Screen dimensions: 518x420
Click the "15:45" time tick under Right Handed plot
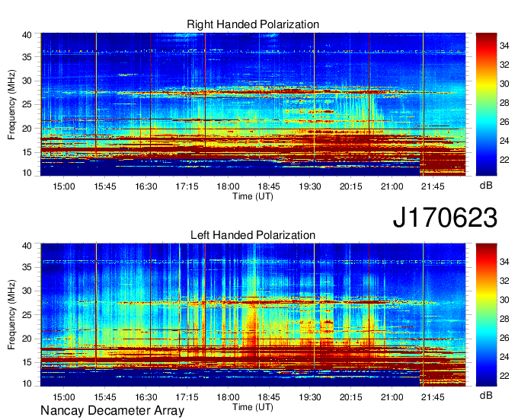pyautogui.click(x=105, y=186)
